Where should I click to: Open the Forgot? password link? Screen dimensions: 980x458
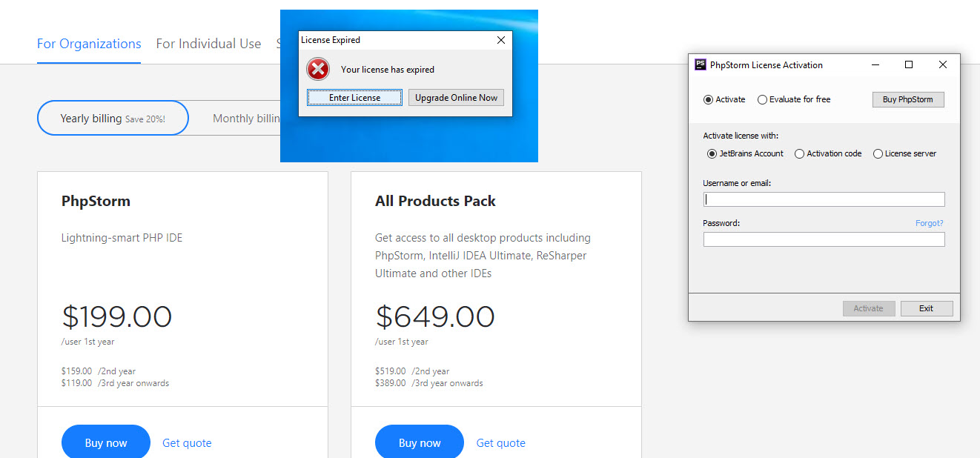(x=929, y=223)
